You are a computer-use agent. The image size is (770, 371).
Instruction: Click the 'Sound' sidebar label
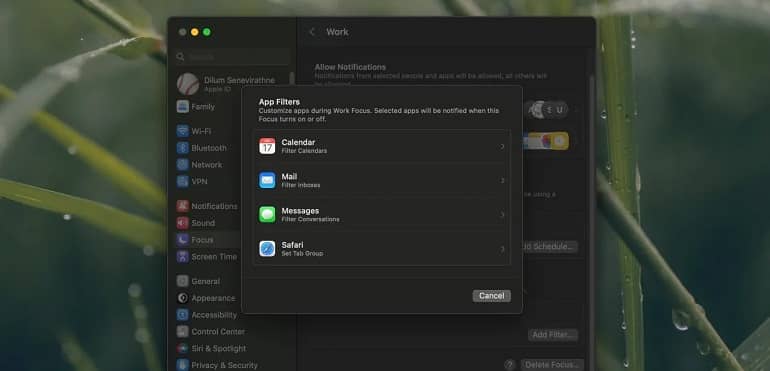tap(203, 223)
